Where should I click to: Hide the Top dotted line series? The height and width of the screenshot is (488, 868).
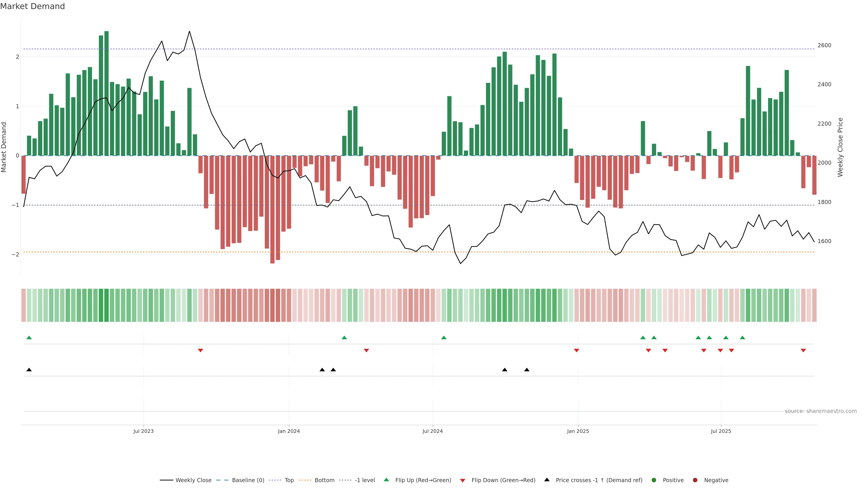click(289, 480)
